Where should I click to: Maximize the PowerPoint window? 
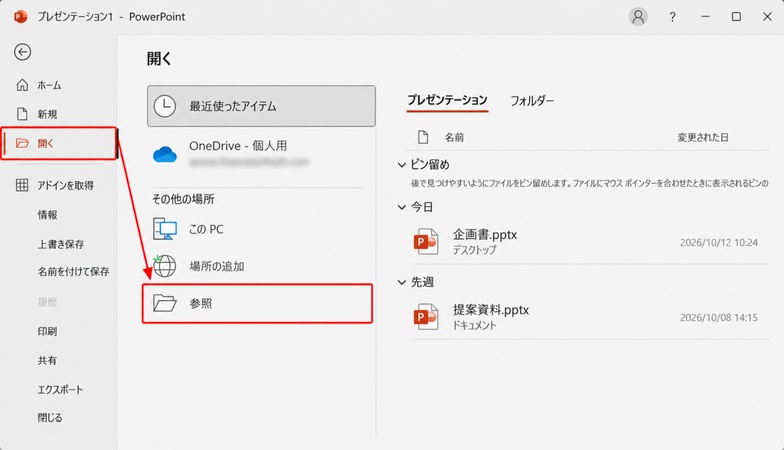[736, 16]
